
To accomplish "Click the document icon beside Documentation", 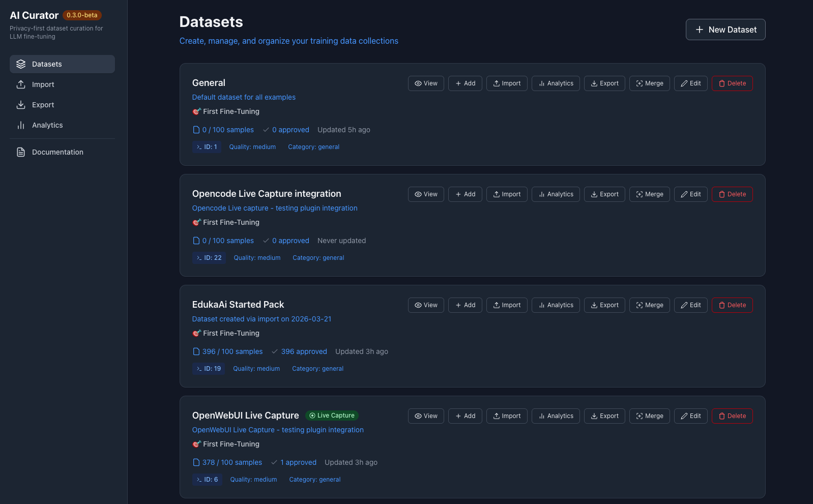I will tap(21, 152).
